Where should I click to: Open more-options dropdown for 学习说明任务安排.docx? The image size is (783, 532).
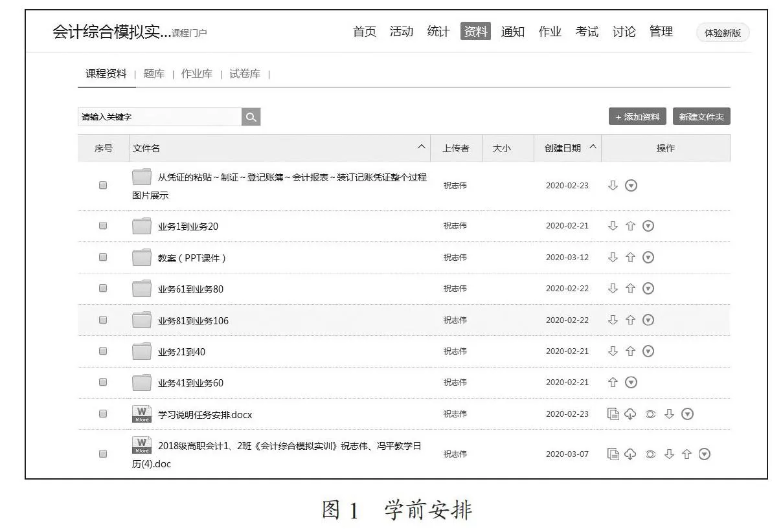pos(688,414)
